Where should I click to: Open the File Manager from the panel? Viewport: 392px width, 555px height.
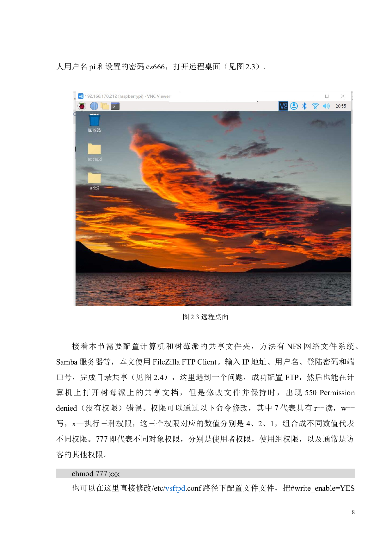click(x=105, y=106)
